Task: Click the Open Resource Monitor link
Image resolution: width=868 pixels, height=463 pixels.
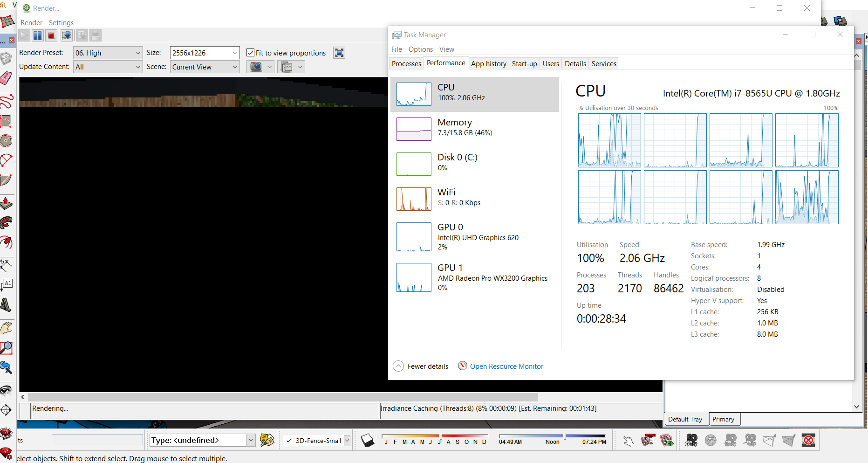Action: pos(506,366)
